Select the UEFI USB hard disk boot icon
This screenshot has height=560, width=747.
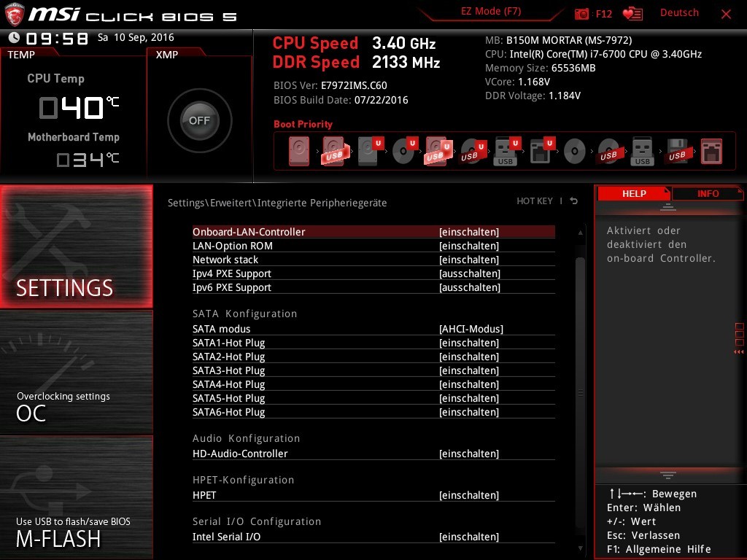(438, 152)
